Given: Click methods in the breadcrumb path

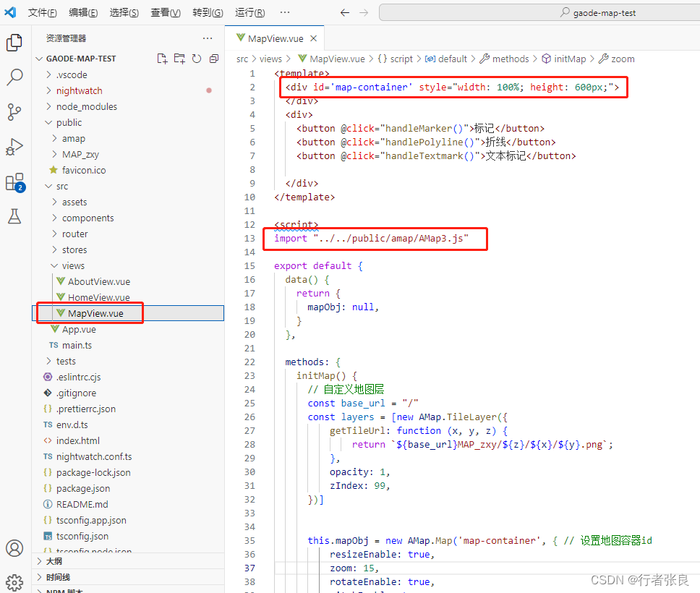Looking at the screenshot, I should coord(511,59).
